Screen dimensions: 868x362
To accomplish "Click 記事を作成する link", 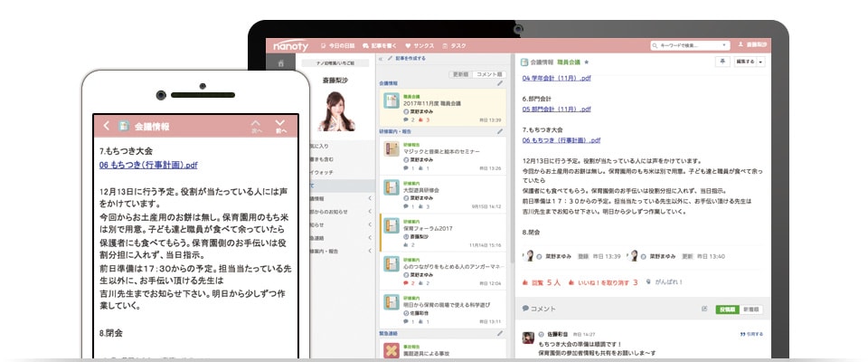I will coord(410,58).
